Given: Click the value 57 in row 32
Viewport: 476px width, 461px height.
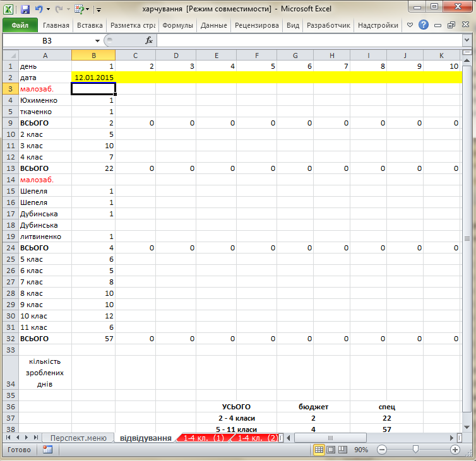Looking at the screenshot, I should [x=93, y=339].
